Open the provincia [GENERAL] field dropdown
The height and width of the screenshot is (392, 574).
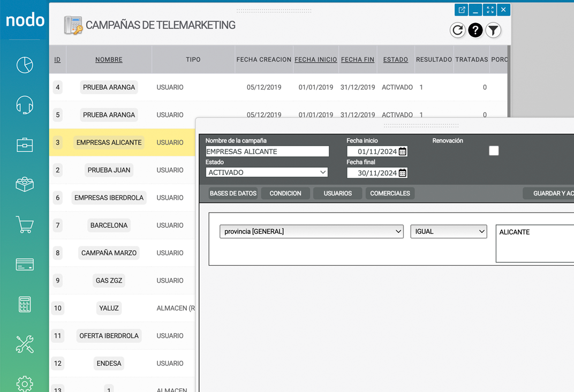point(312,231)
